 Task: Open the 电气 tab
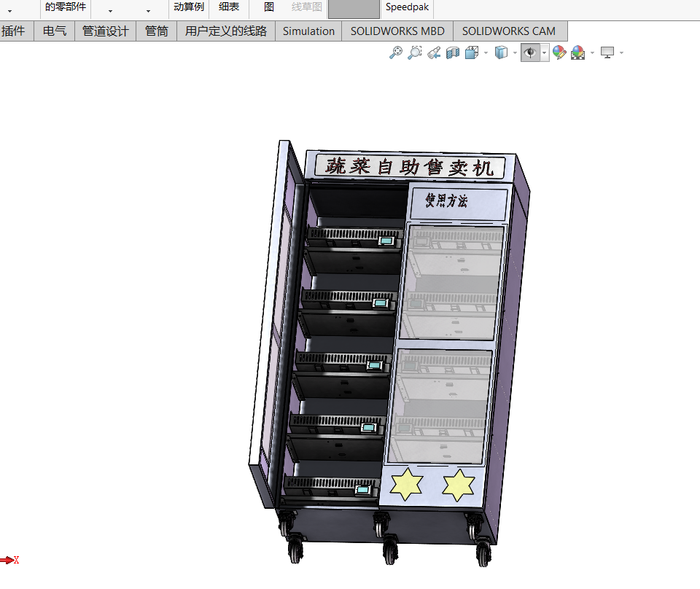pyautogui.click(x=55, y=31)
